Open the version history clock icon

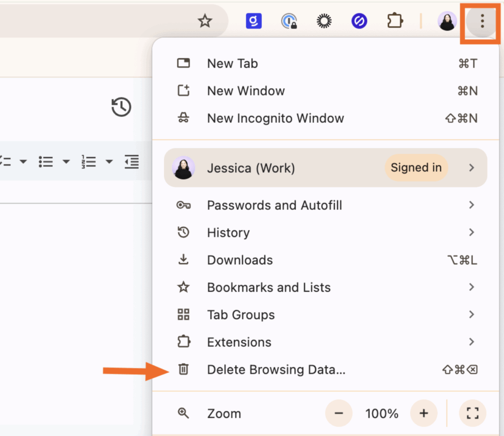pyautogui.click(x=121, y=107)
